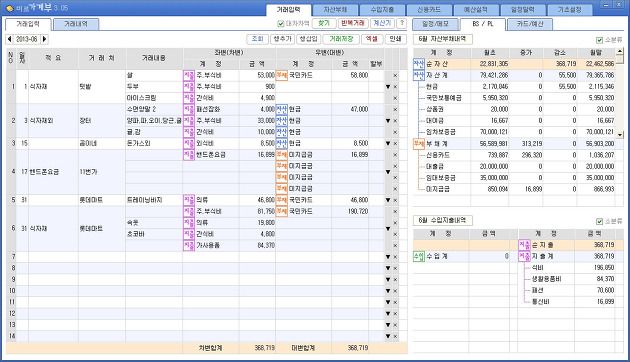Click the 지출 badge beside 지출계

point(525,256)
